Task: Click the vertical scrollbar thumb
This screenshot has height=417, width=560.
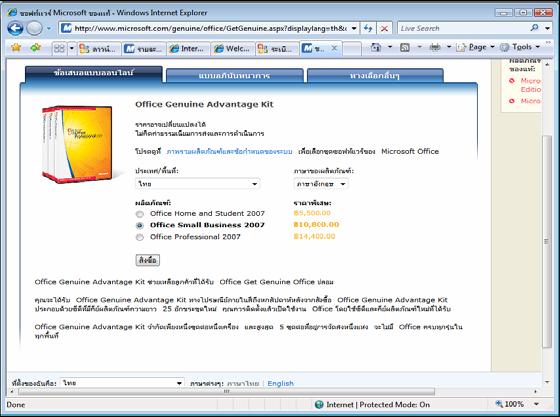Action: (546, 241)
